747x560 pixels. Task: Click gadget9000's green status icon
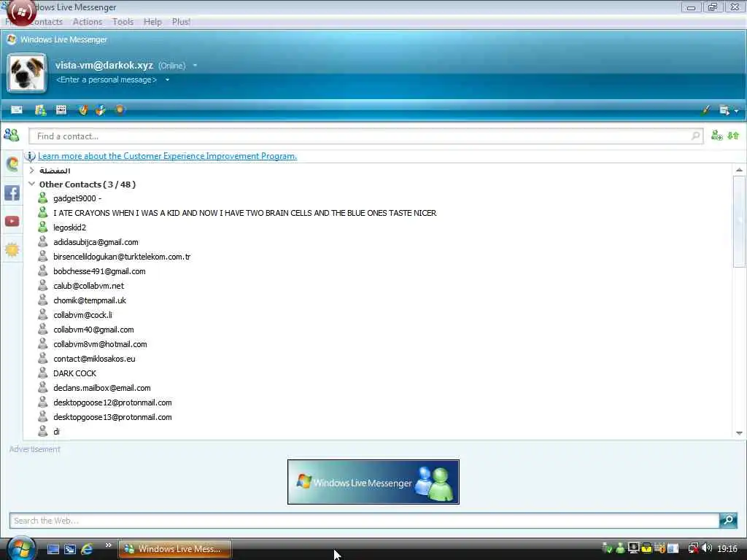(43, 198)
